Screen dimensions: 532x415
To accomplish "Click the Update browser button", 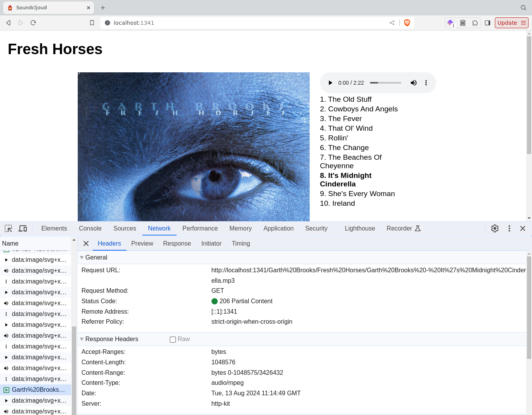I will (512, 23).
